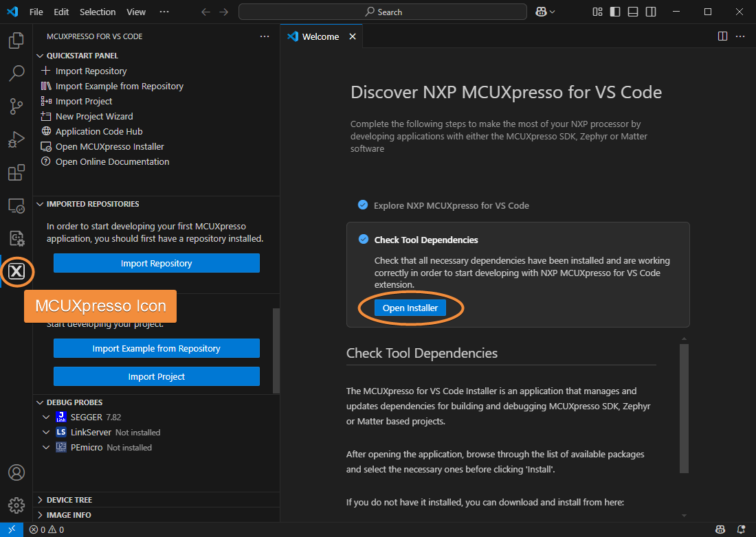Open the Edit menu
Viewport: 756px width, 537px height.
(x=61, y=12)
